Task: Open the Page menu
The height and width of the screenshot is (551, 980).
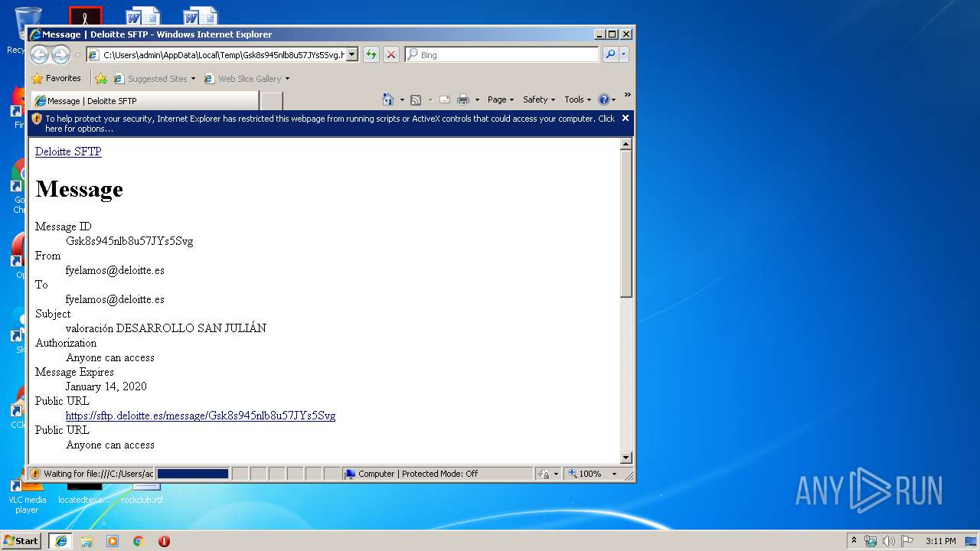Action: point(500,99)
